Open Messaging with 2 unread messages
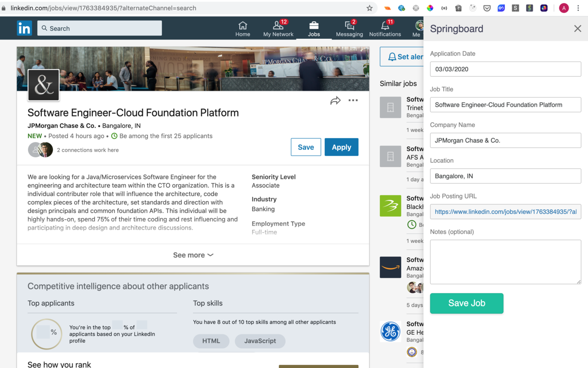Image resolution: width=588 pixels, height=368 pixels. (349, 29)
